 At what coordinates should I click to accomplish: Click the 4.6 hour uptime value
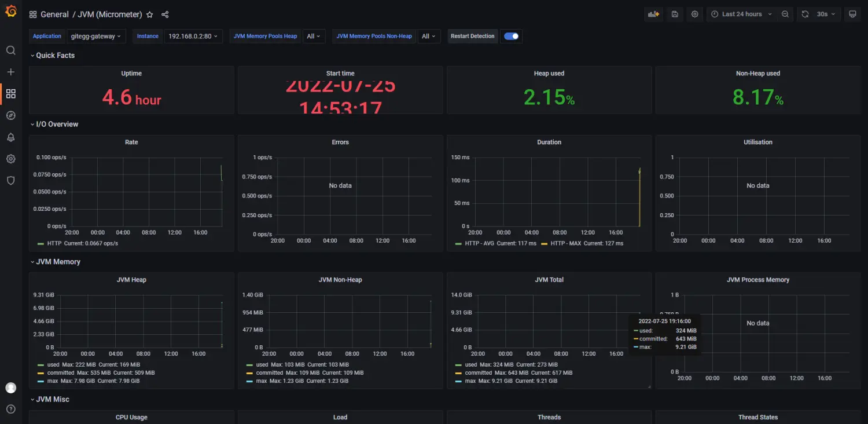[x=131, y=97]
